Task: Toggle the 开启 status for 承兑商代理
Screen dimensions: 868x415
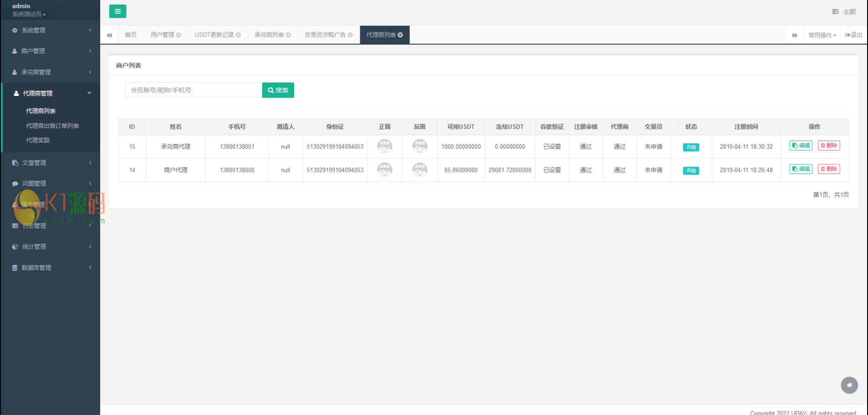Action: pyautogui.click(x=691, y=147)
